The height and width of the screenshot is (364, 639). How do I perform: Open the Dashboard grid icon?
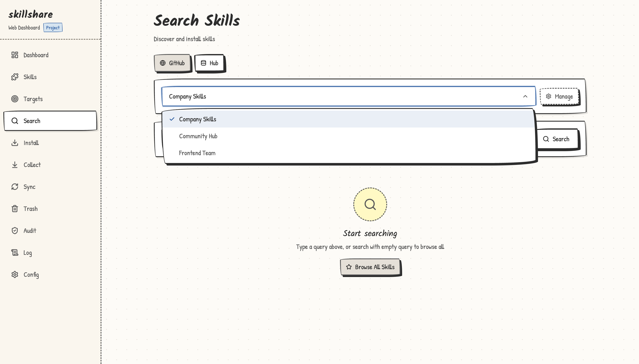click(x=15, y=55)
